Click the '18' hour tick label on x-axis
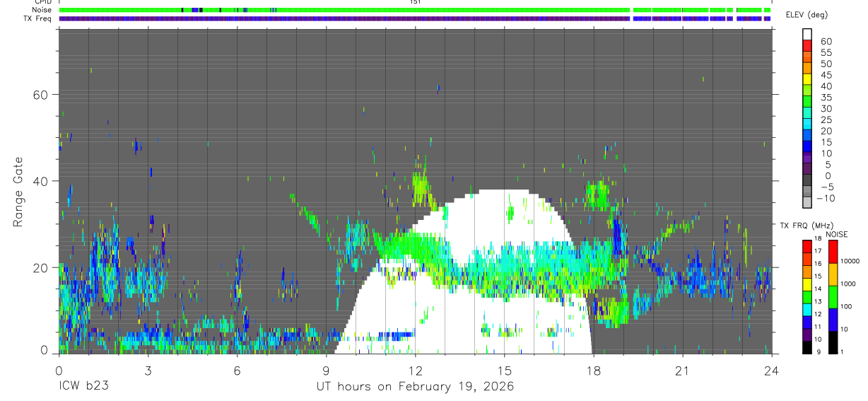Viewport: 868px width, 401px height. (593, 370)
